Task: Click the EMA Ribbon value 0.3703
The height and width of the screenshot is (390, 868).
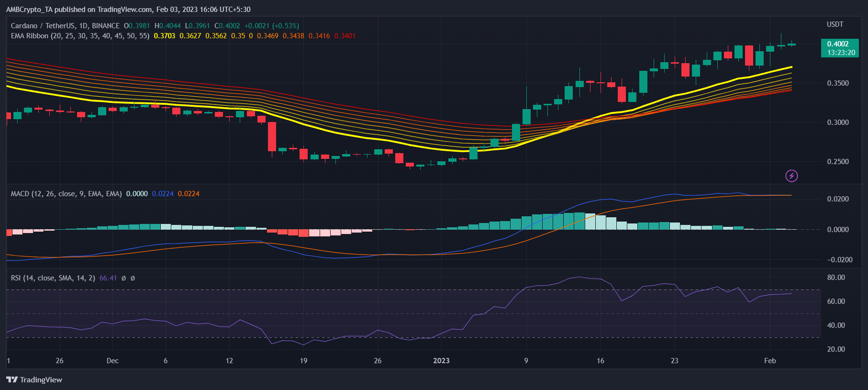Action: [165, 36]
